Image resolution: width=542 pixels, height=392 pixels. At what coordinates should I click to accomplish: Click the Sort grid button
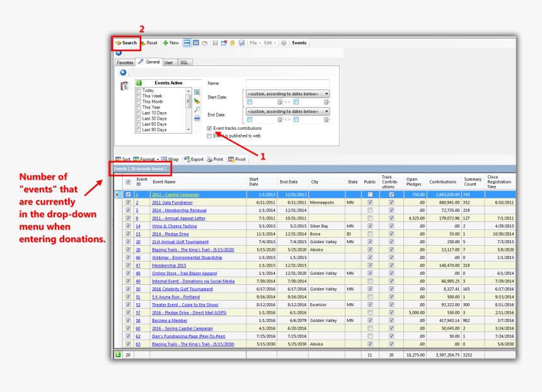tap(123, 159)
